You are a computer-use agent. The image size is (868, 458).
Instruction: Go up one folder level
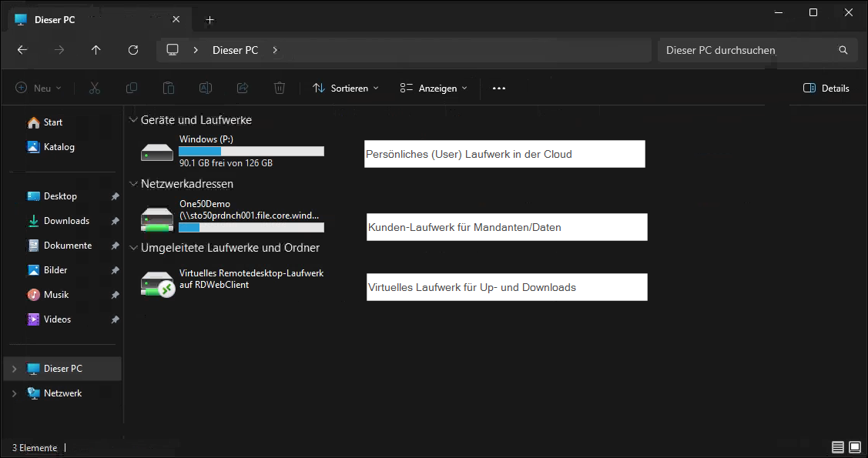[x=96, y=50]
